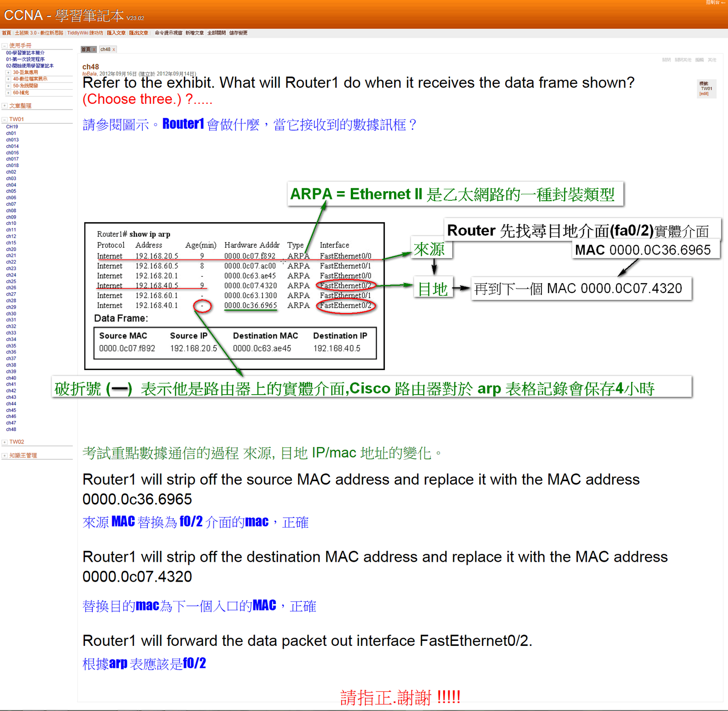Image resolution: width=728 pixels, height=711 pixels.
Task: Open 02-開始使用學習筆記本 in the sidebar
Action: click(x=30, y=66)
